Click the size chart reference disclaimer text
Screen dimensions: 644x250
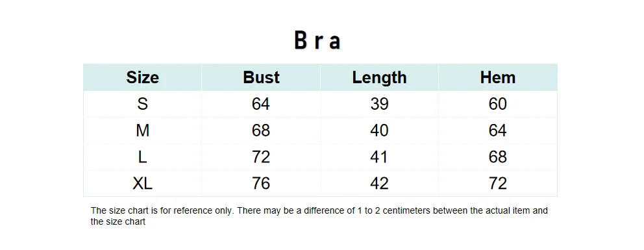(319, 216)
